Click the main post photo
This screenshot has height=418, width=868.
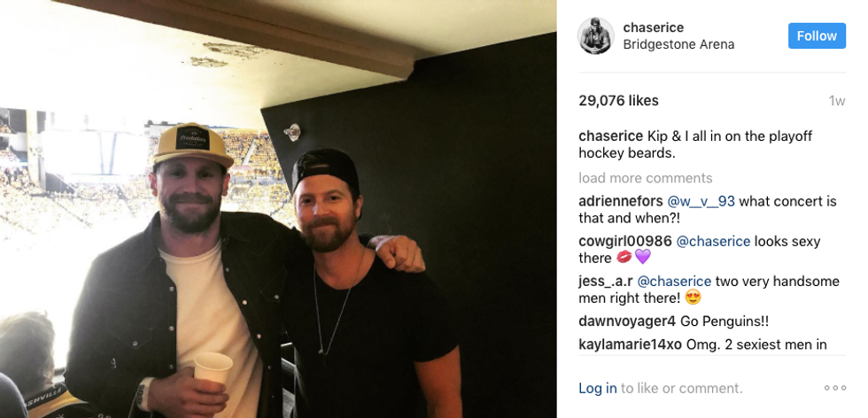[278, 209]
